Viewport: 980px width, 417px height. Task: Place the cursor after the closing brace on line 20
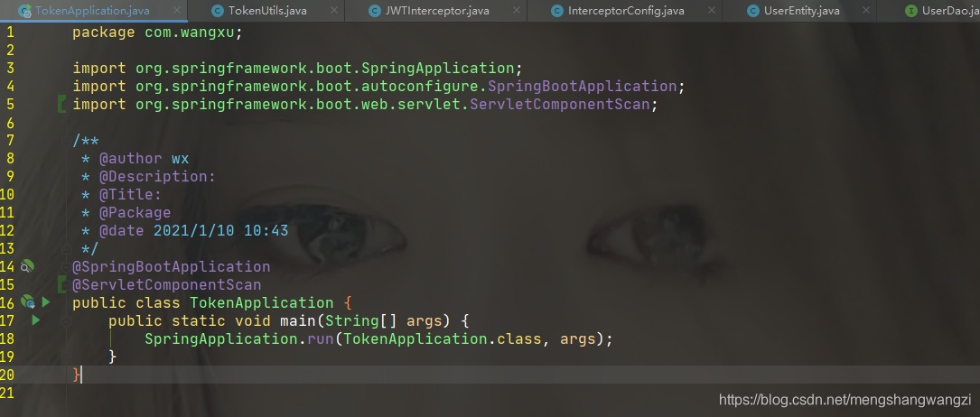[x=82, y=375]
